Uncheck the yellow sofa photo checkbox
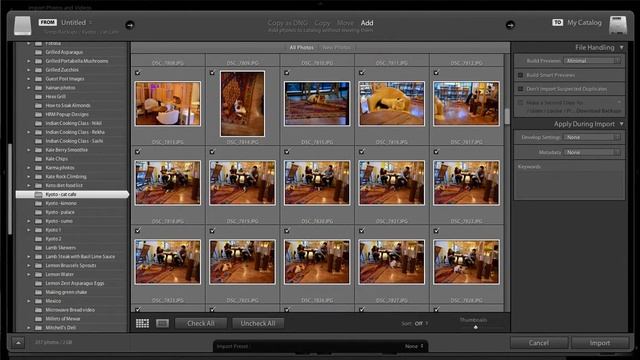640x360 pixels. (362, 73)
